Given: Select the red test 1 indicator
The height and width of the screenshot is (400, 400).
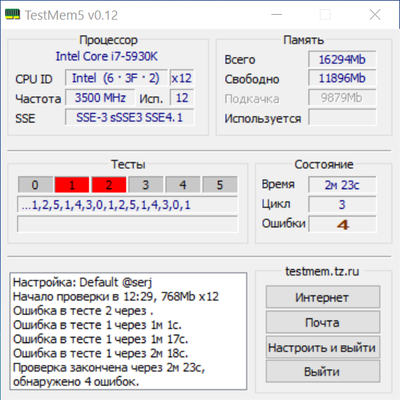Looking at the screenshot, I should click(72, 185).
